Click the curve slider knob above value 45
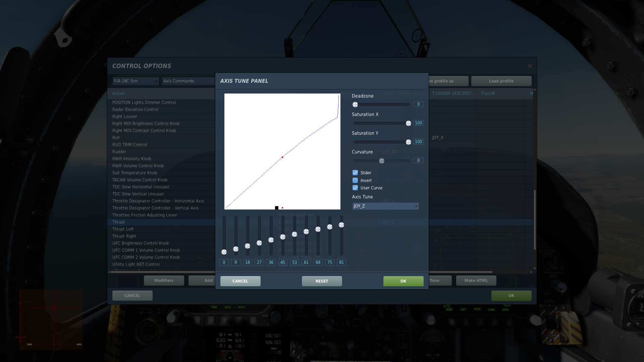 coord(283,237)
